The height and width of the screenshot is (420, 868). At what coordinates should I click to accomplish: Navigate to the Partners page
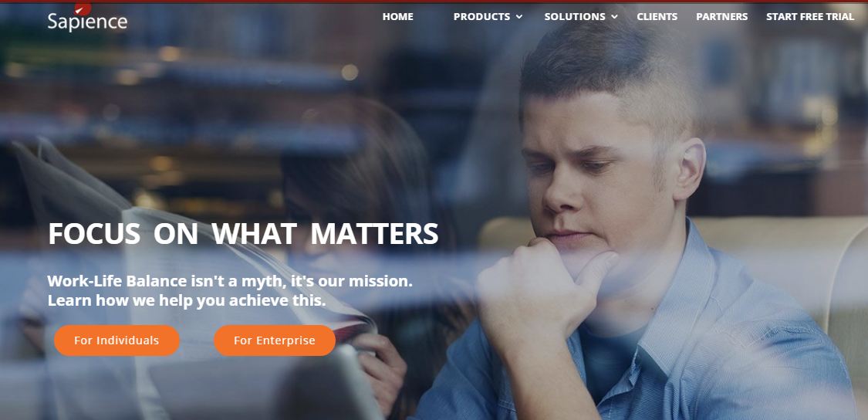coord(722,17)
